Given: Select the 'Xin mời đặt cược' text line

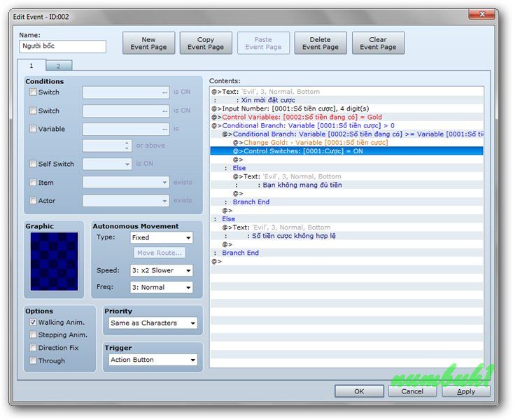Looking at the screenshot, I should click(346, 100).
